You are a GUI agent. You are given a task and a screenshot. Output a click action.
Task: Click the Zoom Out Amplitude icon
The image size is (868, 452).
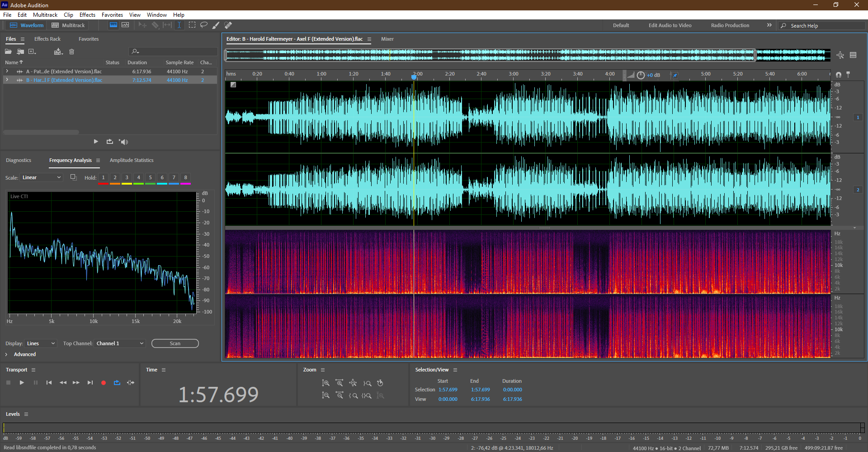[x=325, y=395]
